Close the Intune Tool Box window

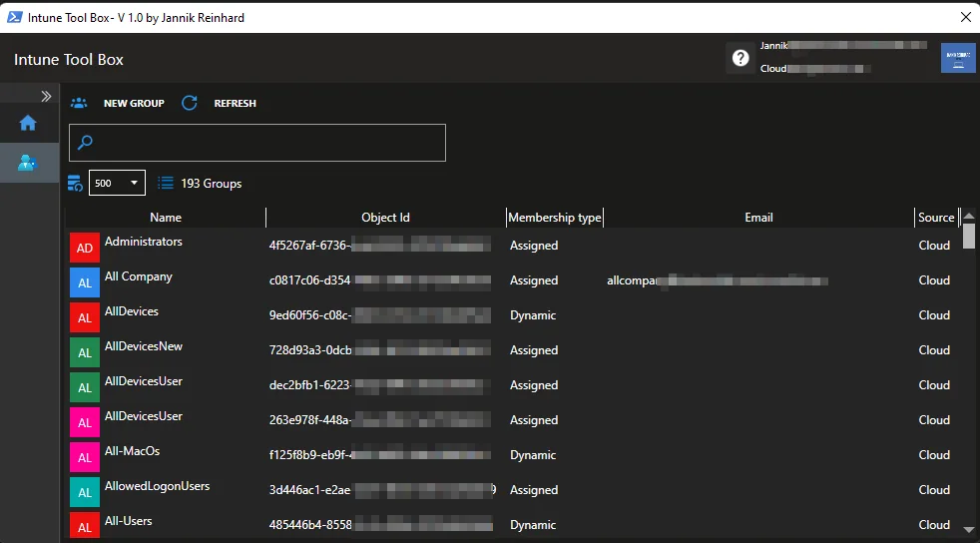[966, 18]
